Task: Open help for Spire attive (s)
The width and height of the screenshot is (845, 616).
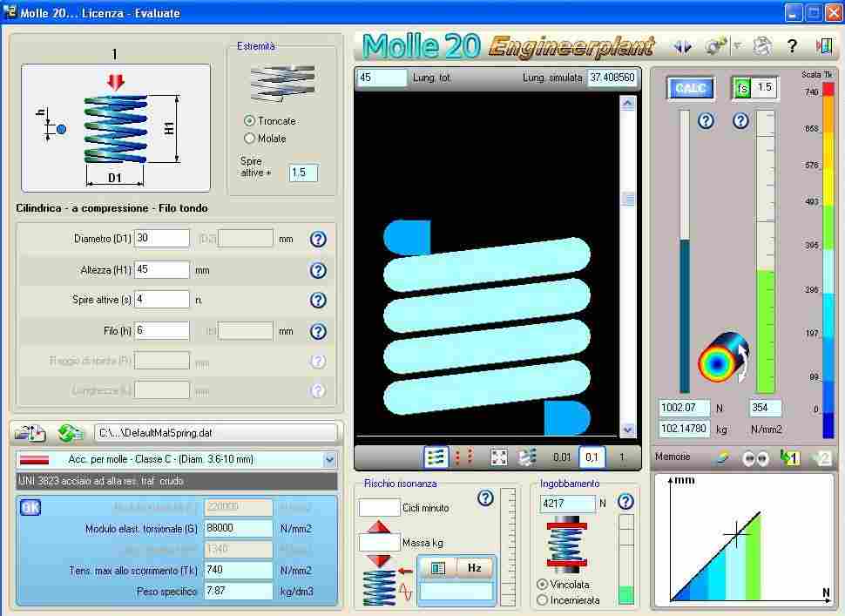Action: (x=318, y=301)
